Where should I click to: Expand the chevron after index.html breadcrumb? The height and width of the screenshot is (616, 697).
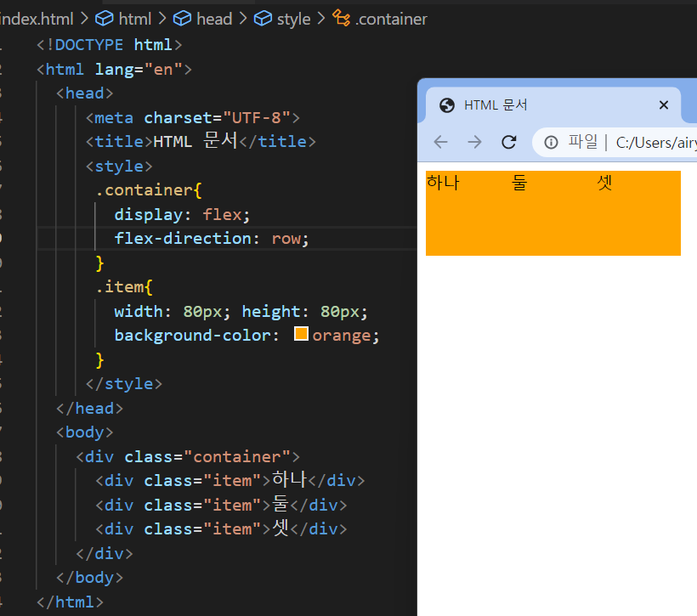click(84, 19)
